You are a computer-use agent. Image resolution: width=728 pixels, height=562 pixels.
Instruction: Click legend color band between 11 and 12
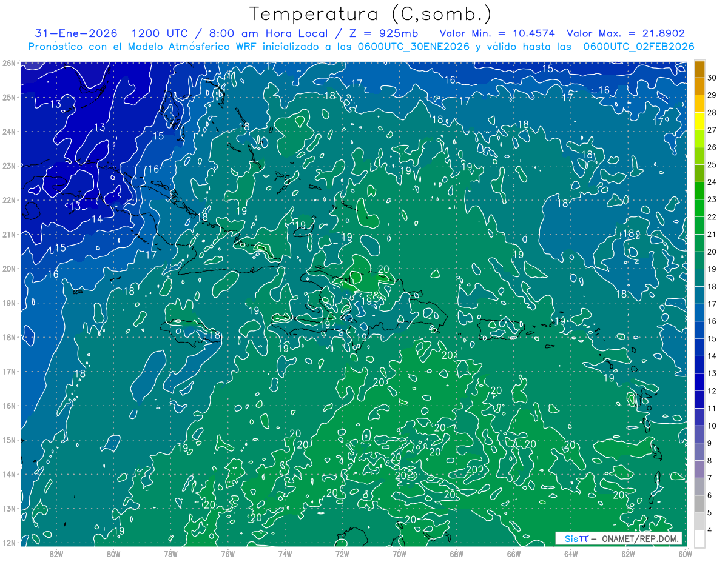(699, 400)
